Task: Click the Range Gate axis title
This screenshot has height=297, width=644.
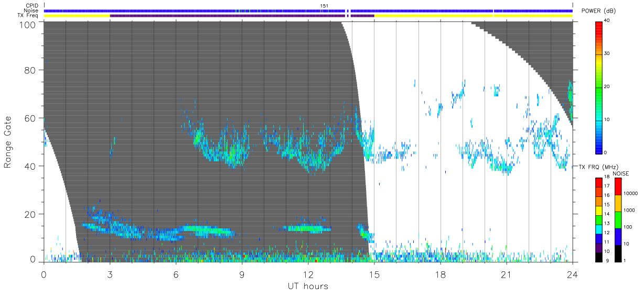Action: (8, 142)
